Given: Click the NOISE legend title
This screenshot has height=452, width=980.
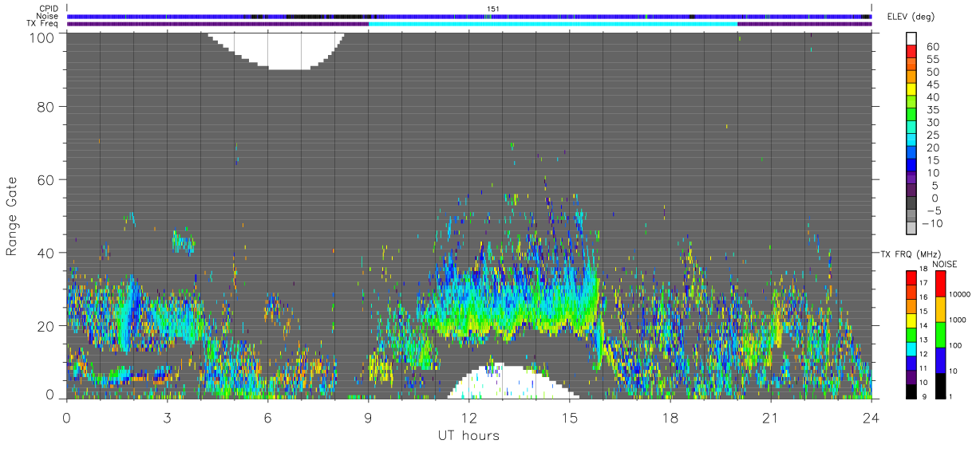Looking at the screenshot, I should [x=943, y=264].
